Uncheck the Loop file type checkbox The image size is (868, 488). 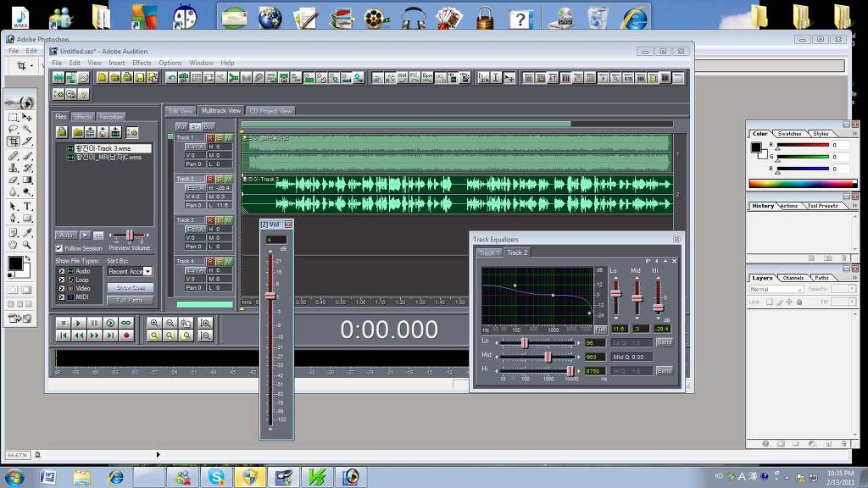point(62,280)
